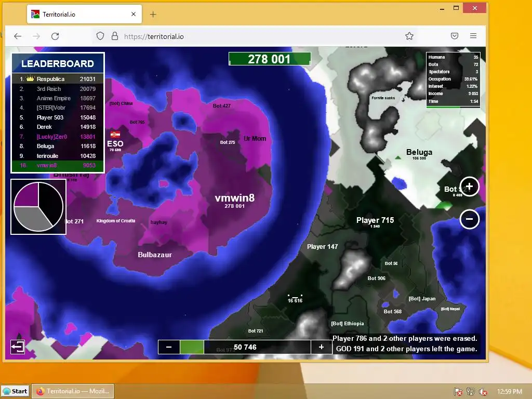Click Player 147 territory label
This screenshot has height=399, width=532.
click(x=322, y=247)
